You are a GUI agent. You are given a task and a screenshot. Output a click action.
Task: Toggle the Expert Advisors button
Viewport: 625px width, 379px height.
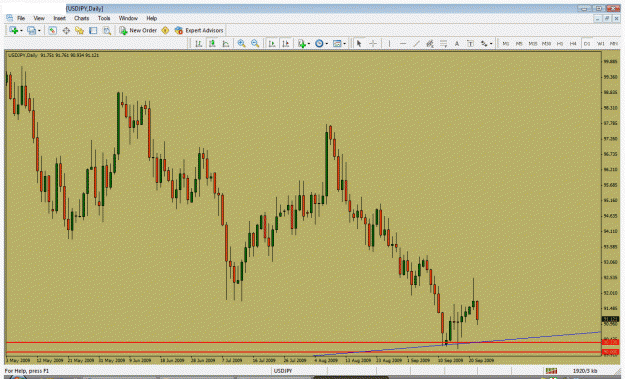[x=199, y=30]
